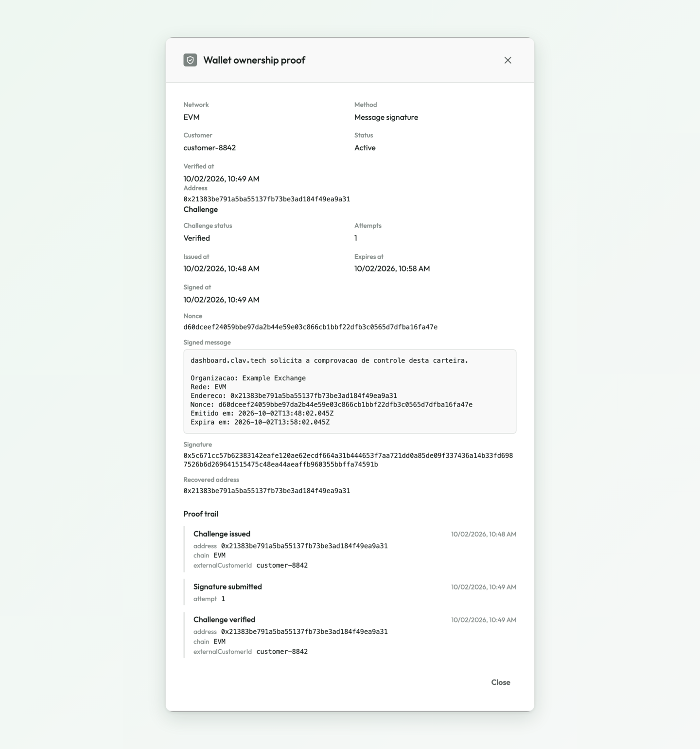Click the Challenge verified timestamp
The height and width of the screenshot is (749, 700).
[x=484, y=620]
